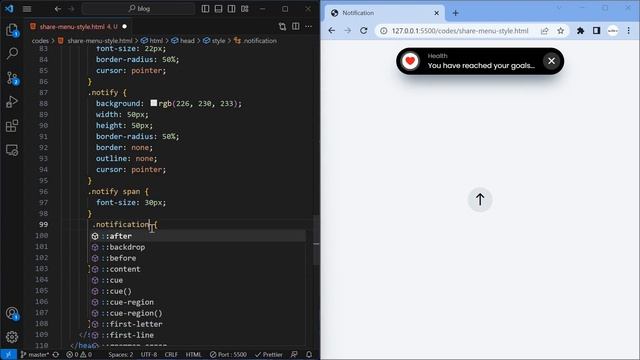640x360 pixels.
Task: Open the VS Code Explorer panel
Action: [x=12, y=30]
